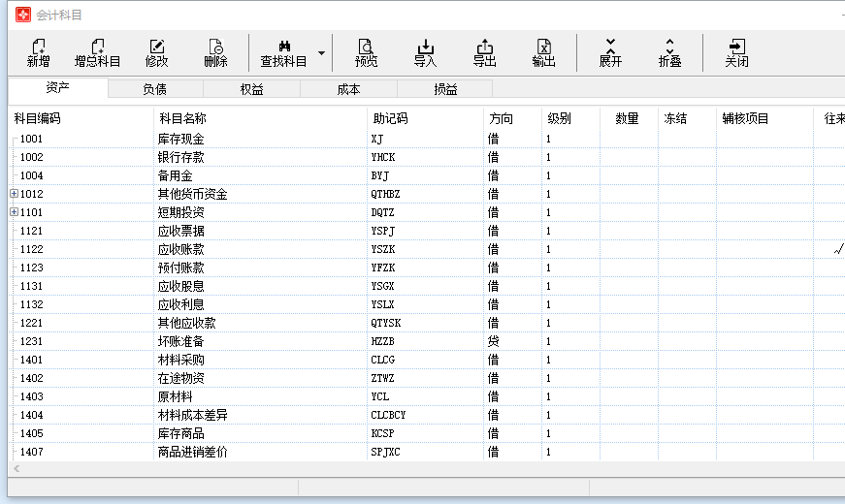Click the 科目名称 column header
Viewport: 845px width, 504px height.
pos(181,118)
